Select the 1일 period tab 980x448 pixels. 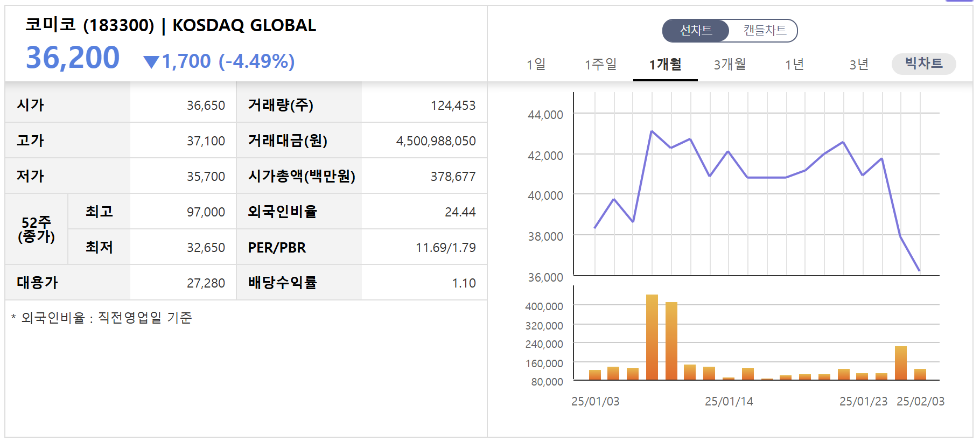(x=536, y=65)
